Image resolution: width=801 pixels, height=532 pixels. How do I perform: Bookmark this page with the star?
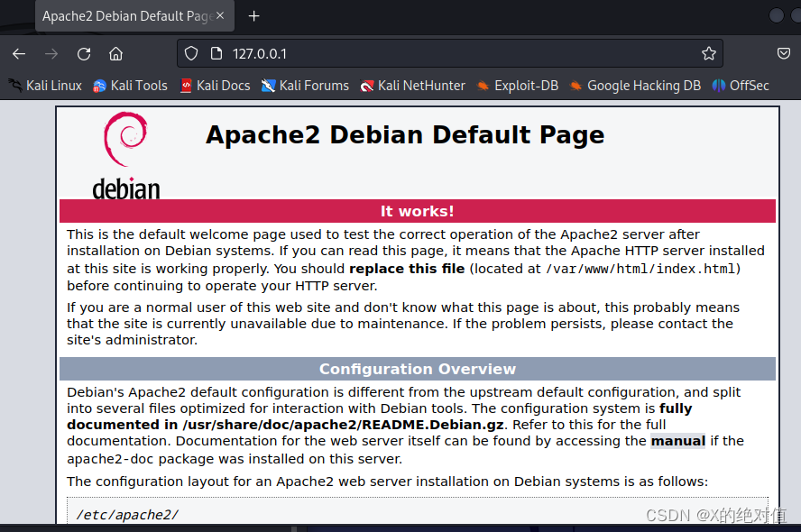click(708, 53)
